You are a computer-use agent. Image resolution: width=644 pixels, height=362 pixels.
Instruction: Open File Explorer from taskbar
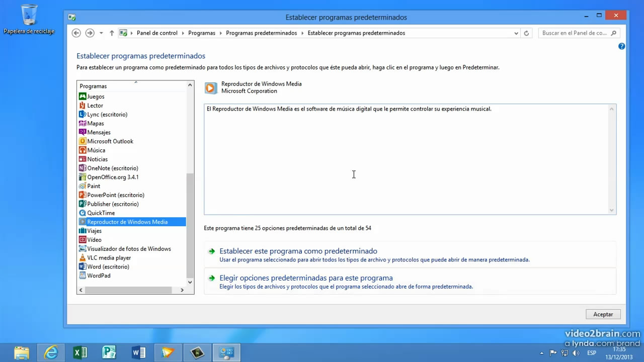(22, 352)
